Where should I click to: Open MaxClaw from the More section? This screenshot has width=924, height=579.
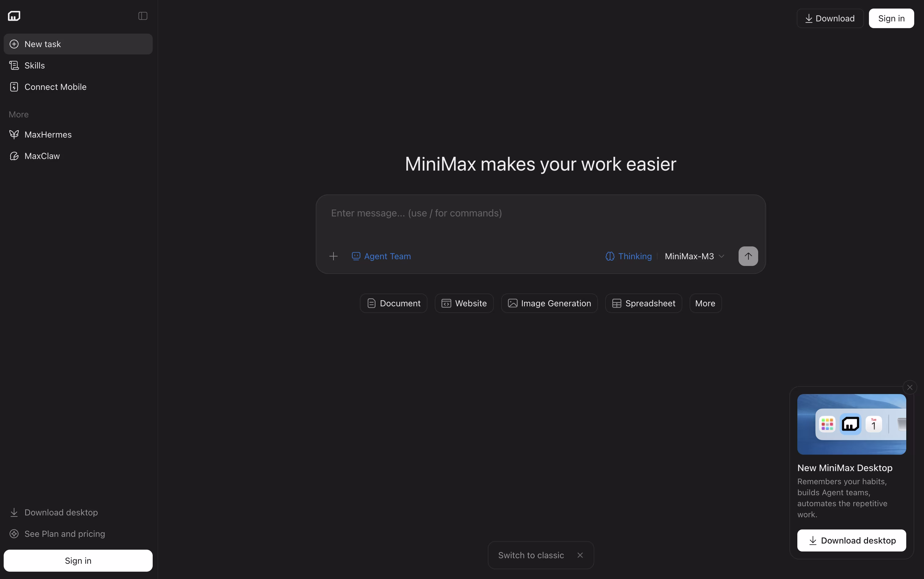[78, 156]
